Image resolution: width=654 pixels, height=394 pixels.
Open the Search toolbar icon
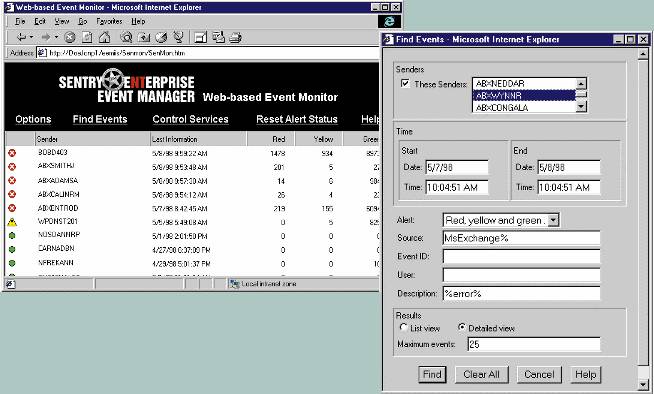coord(126,38)
